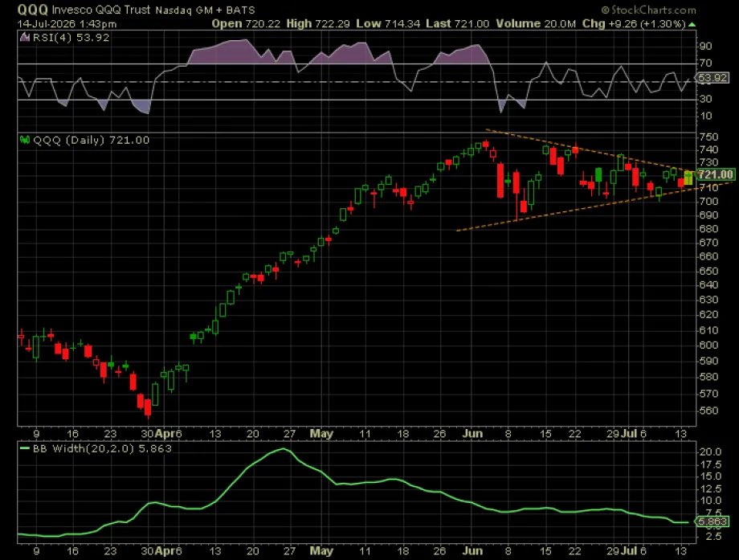This screenshot has height=560, width=739.
Task: Click 'Jun' on the price chart date axis
Action: 472,434
